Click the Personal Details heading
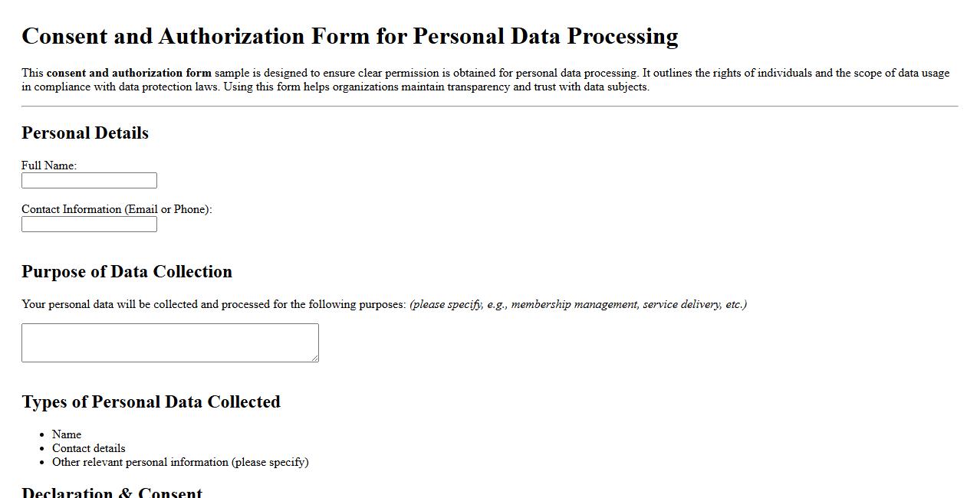The width and height of the screenshot is (980, 498). [85, 133]
